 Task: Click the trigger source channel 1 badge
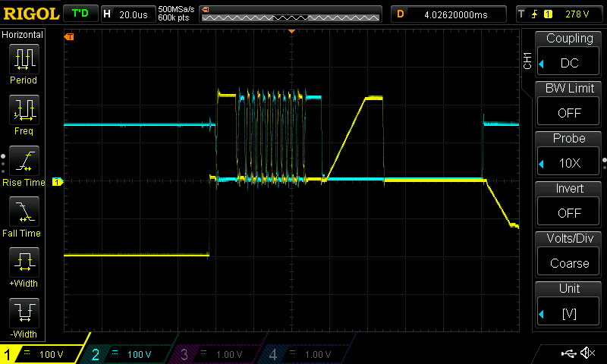pos(548,14)
